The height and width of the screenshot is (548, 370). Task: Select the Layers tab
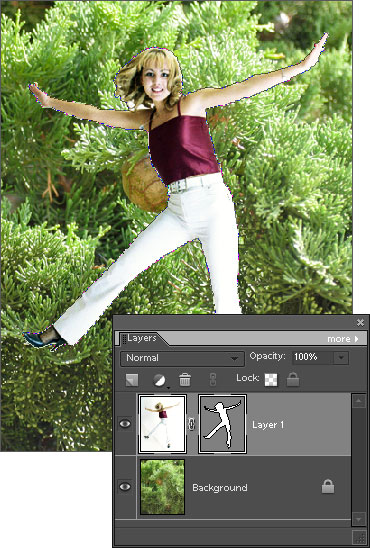[142, 338]
